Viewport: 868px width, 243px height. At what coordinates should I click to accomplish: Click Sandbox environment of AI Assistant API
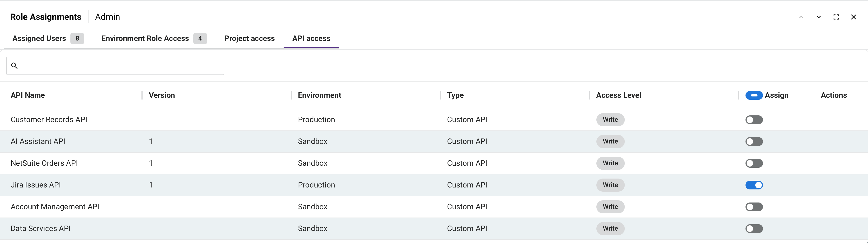tap(313, 141)
